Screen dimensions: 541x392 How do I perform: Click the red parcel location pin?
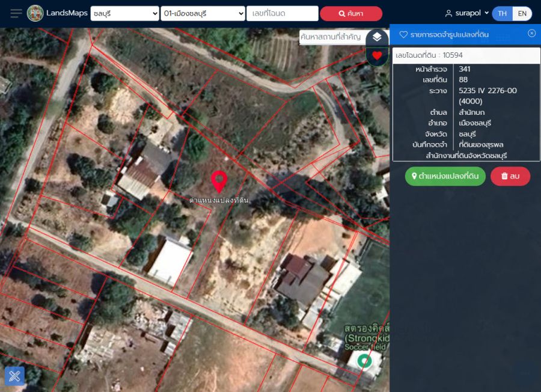coord(219,182)
